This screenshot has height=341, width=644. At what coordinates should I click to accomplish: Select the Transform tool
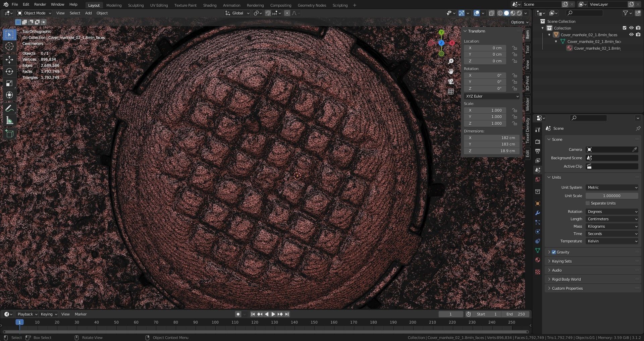click(x=9, y=95)
